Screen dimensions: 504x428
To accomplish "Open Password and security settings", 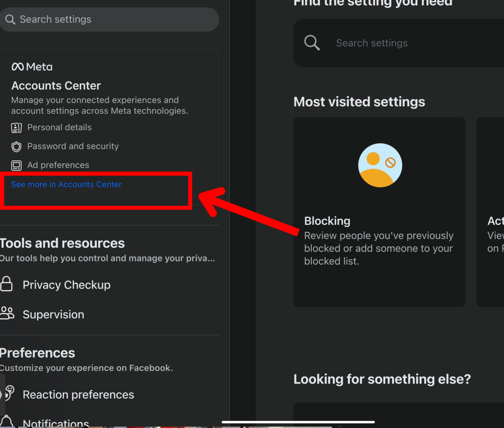I will pos(73,146).
